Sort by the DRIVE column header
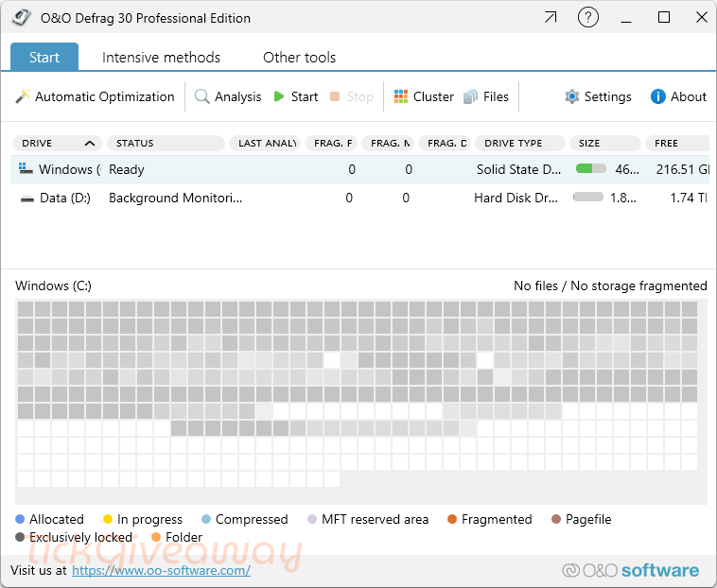The height and width of the screenshot is (588, 717). [x=58, y=143]
